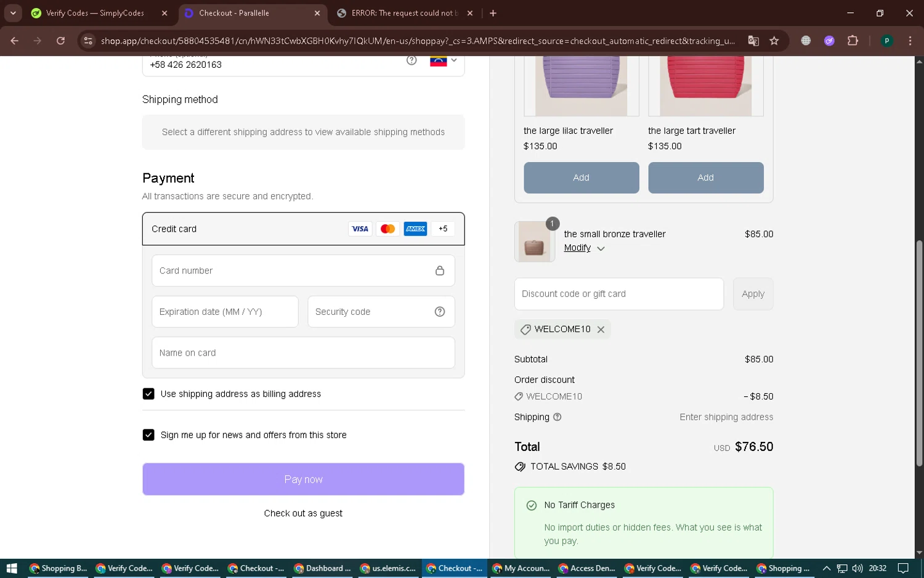Click the Shipping info help icon

coord(557,417)
